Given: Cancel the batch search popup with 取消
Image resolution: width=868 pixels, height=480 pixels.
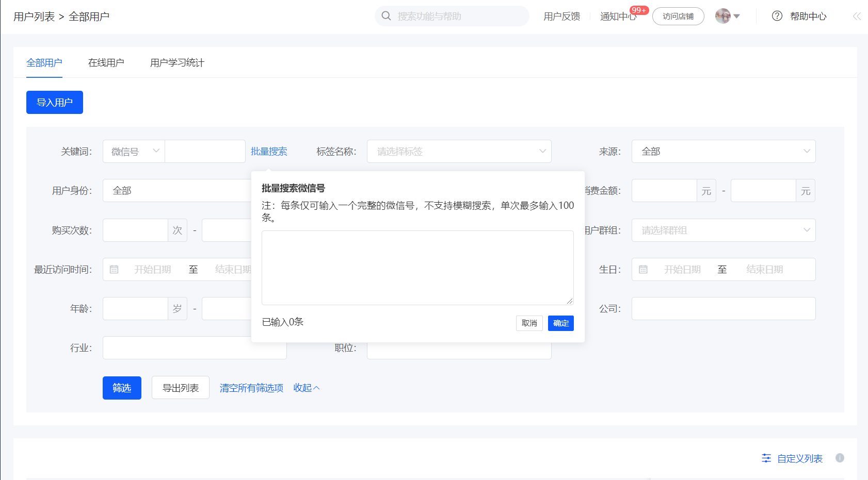Looking at the screenshot, I should 529,323.
